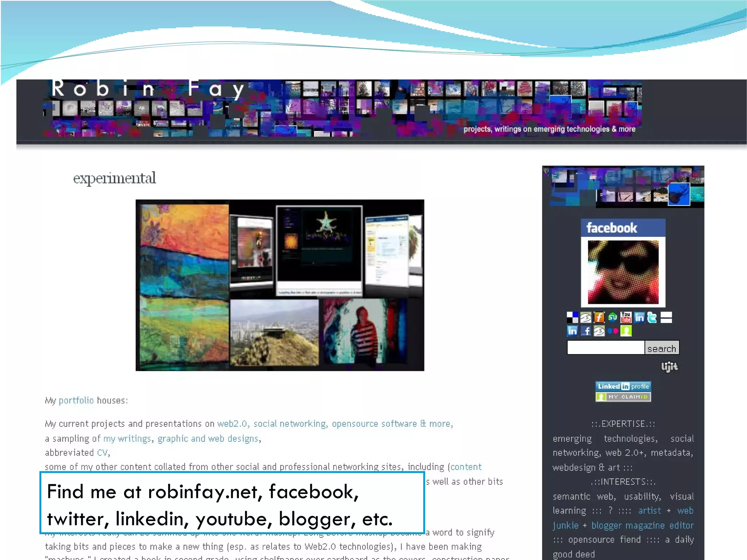This screenshot has width=747, height=560.
Task: Click the sidebar search text field
Action: click(x=605, y=348)
